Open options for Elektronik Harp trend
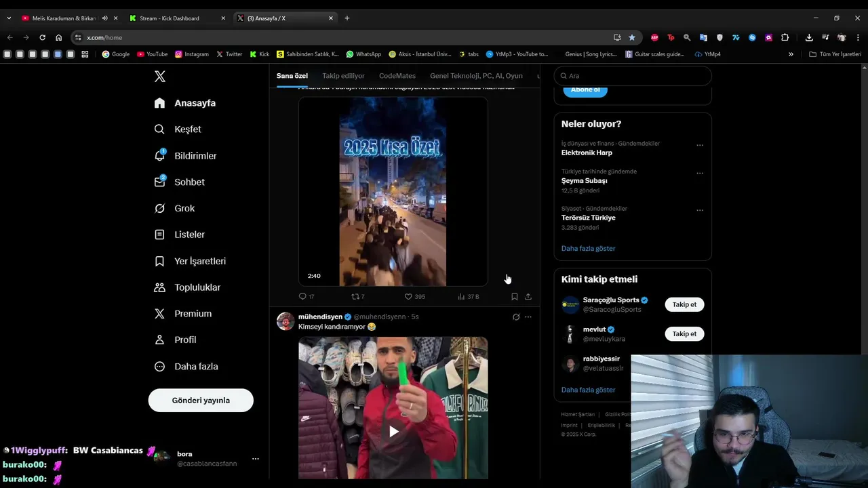868x488 pixels. click(700, 145)
